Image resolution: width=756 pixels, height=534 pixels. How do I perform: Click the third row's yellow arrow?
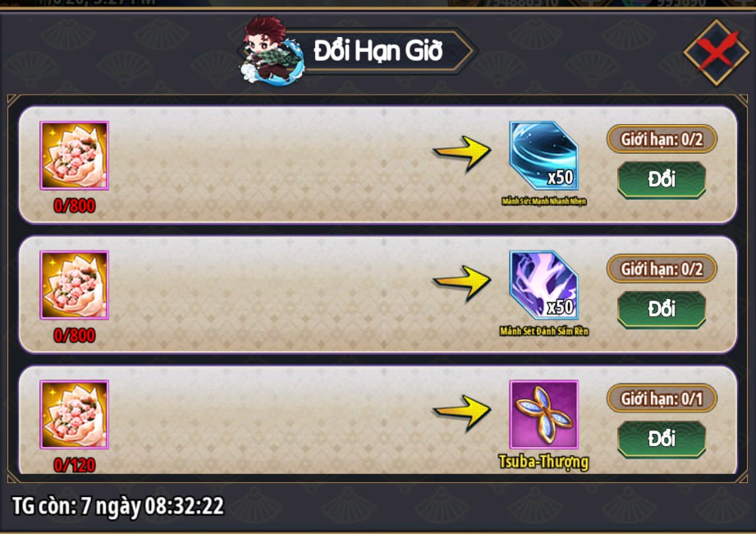(462, 412)
